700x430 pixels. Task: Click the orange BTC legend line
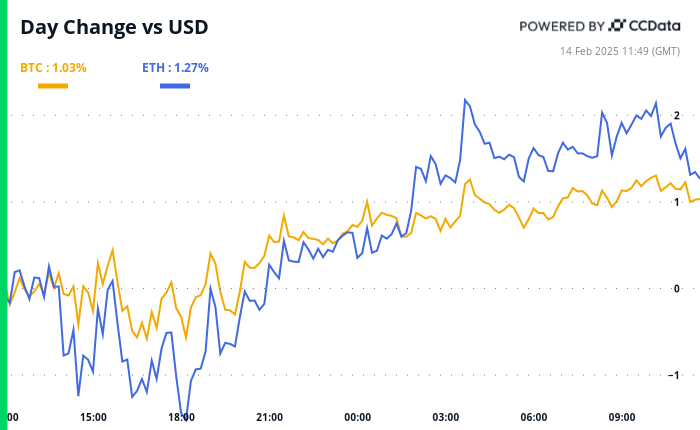click(52, 86)
